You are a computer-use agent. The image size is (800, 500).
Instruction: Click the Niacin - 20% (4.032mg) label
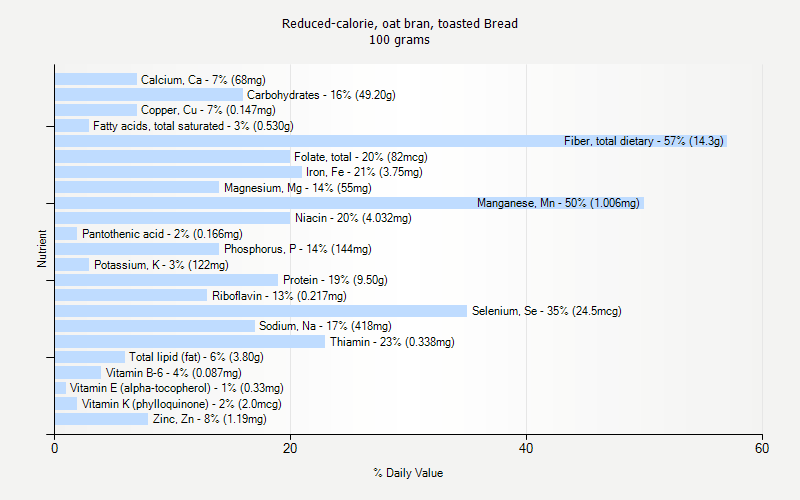pos(353,218)
